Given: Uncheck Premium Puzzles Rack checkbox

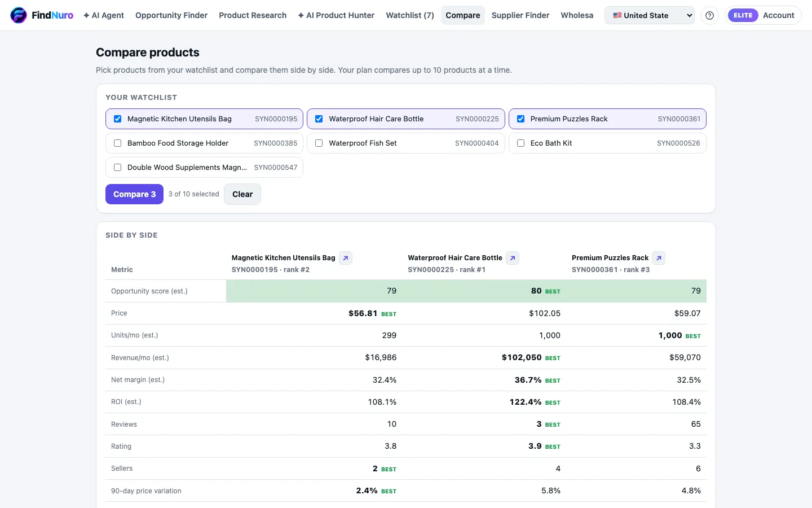Looking at the screenshot, I should pos(520,119).
